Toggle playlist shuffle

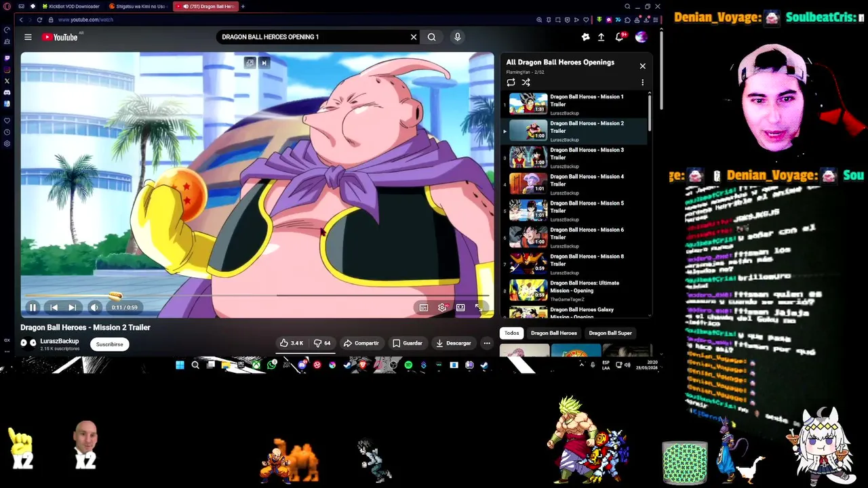[526, 83]
